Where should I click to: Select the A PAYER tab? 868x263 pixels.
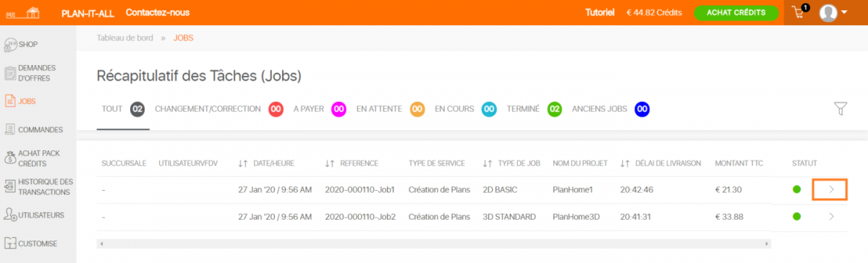coord(319,109)
